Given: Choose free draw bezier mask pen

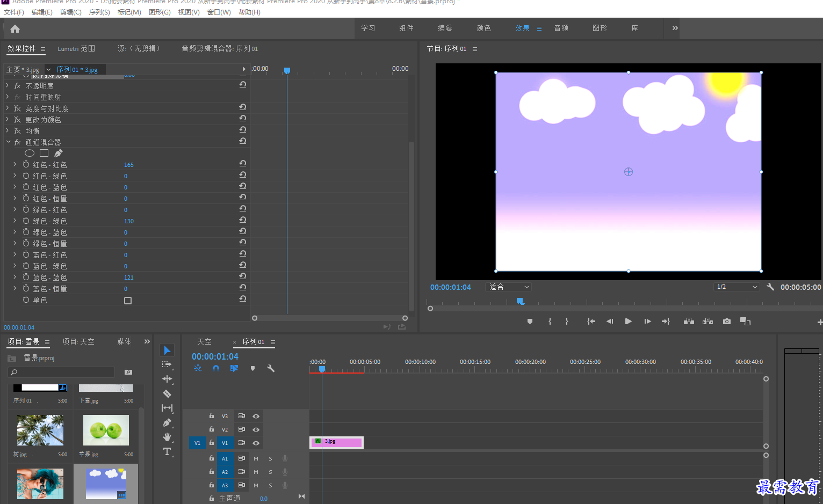Looking at the screenshot, I should [59, 153].
